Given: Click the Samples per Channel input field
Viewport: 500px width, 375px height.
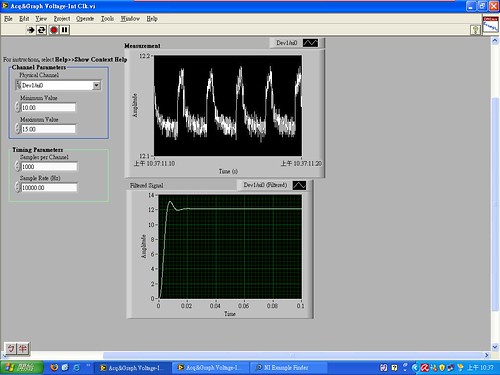Looking at the screenshot, I should (x=49, y=166).
